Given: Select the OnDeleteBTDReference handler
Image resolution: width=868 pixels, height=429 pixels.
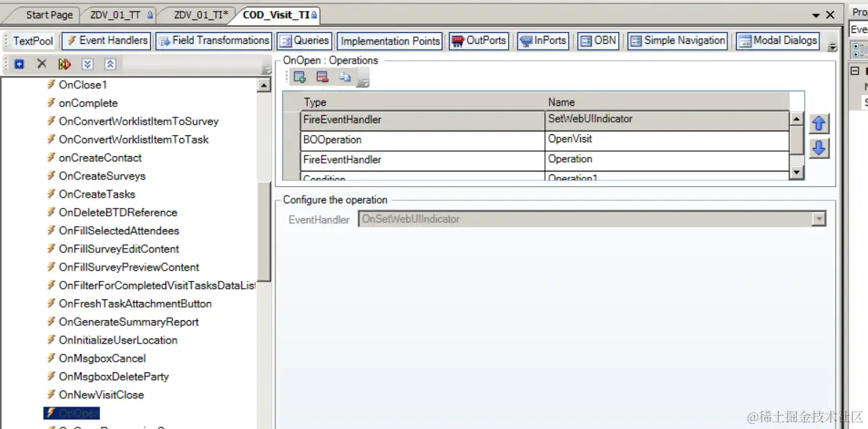Looking at the screenshot, I should pos(118,213).
